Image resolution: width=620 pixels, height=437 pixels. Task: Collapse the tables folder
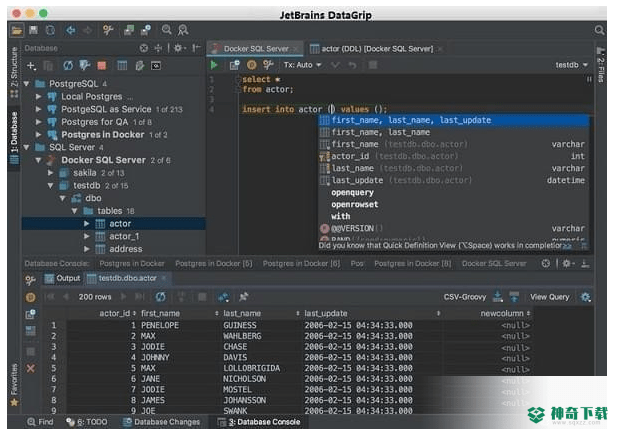pyautogui.click(x=75, y=211)
